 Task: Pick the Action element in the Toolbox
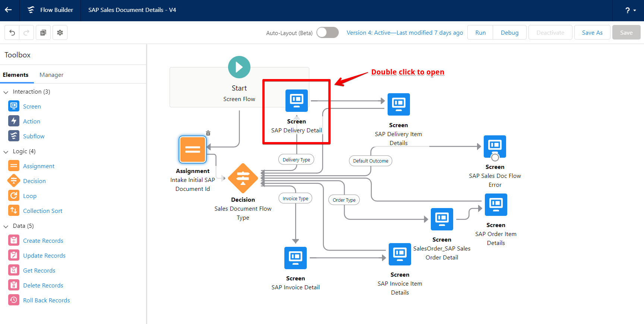[24, 121]
